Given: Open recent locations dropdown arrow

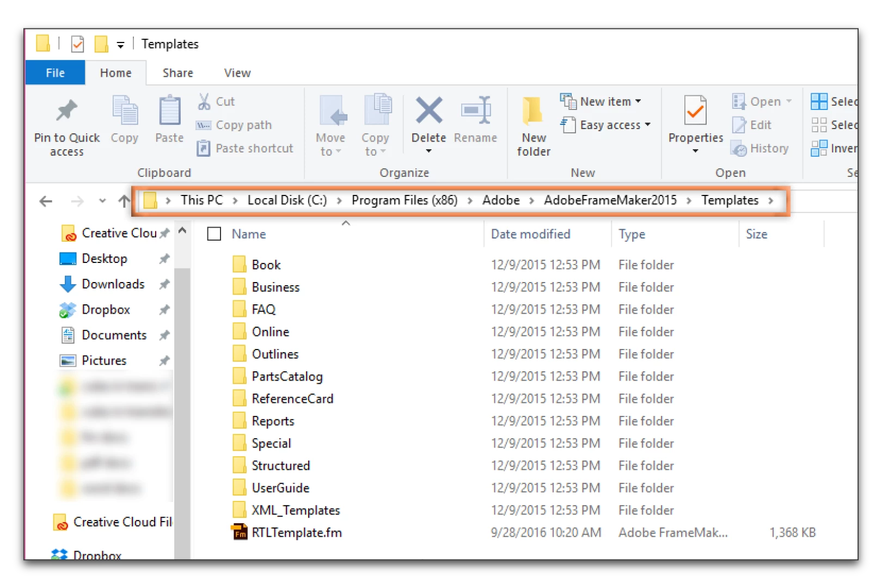Looking at the screenshot, I should (x=102, y=201).
